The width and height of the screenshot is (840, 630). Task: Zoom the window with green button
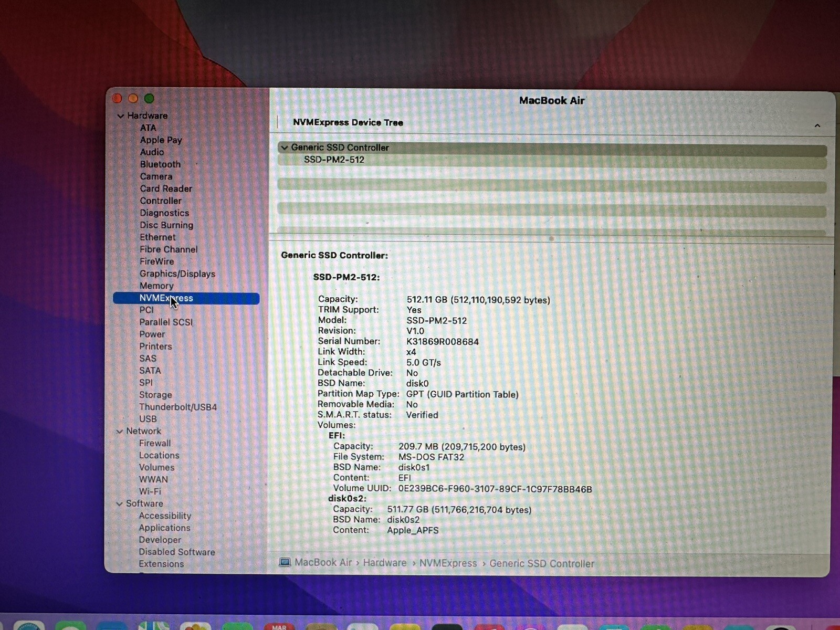(x=149, y=99)
